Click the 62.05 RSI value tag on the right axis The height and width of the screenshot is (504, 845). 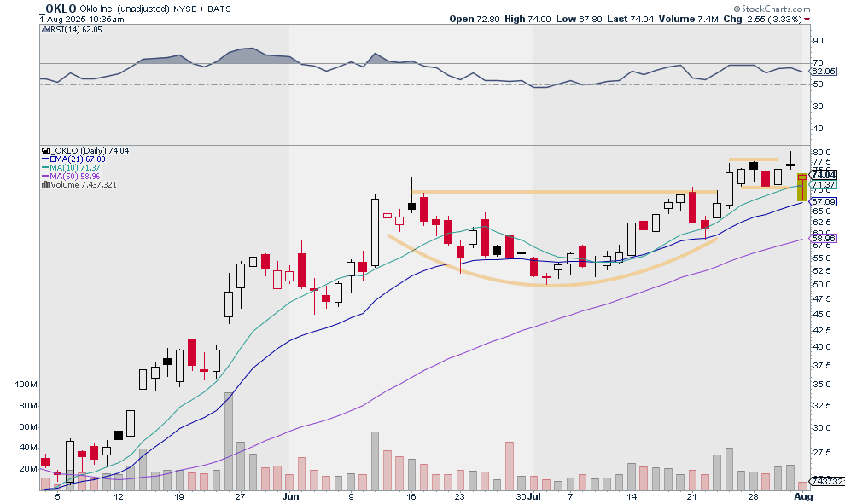(824, 71)
